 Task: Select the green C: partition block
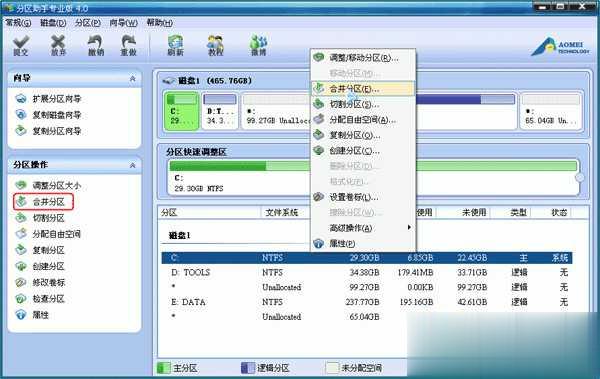point(182,111)
